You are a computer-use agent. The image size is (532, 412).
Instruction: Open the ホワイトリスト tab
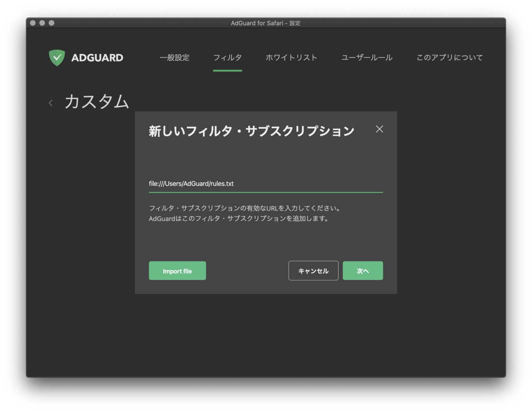pos(291,58)
